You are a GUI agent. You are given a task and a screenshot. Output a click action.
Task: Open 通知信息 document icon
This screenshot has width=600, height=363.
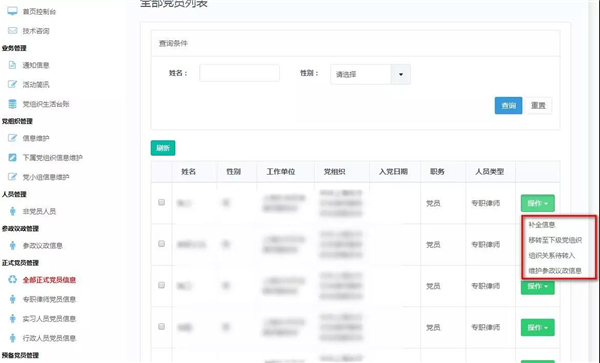coord(12,65)
